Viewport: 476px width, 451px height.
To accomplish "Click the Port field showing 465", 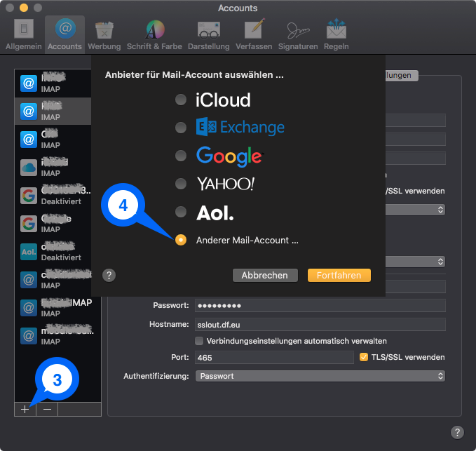I will (x=274, y=358).
